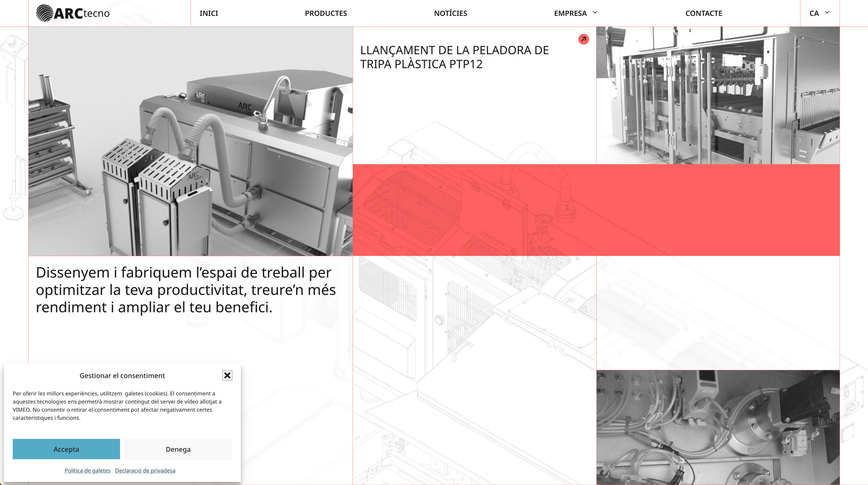Open the Declaració de privadesa link
Image resolution: width=868 pixels, height=485 pixels.
click(x=145, y=471)
